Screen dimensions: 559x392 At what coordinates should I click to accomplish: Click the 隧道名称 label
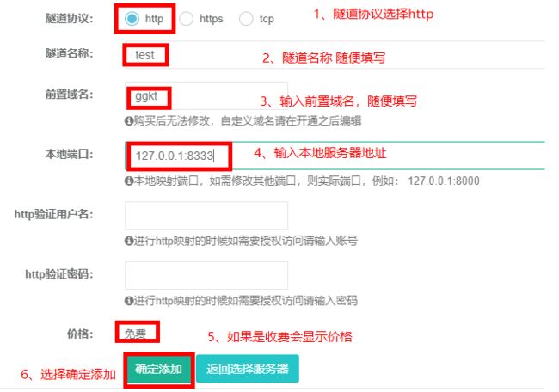point(69,53)
